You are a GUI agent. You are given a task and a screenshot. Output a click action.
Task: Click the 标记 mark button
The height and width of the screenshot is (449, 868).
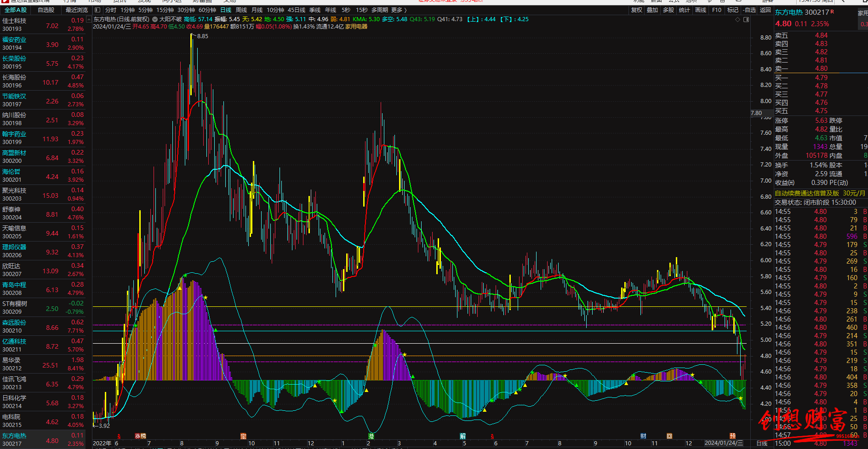pyautogui.click(x=733, y=10)
